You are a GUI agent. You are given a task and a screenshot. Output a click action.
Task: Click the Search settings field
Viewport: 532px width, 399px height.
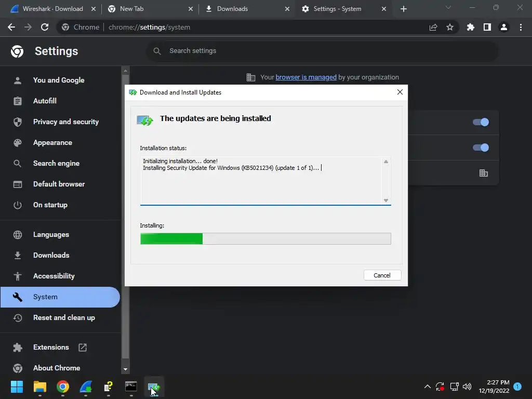(322, 51)
